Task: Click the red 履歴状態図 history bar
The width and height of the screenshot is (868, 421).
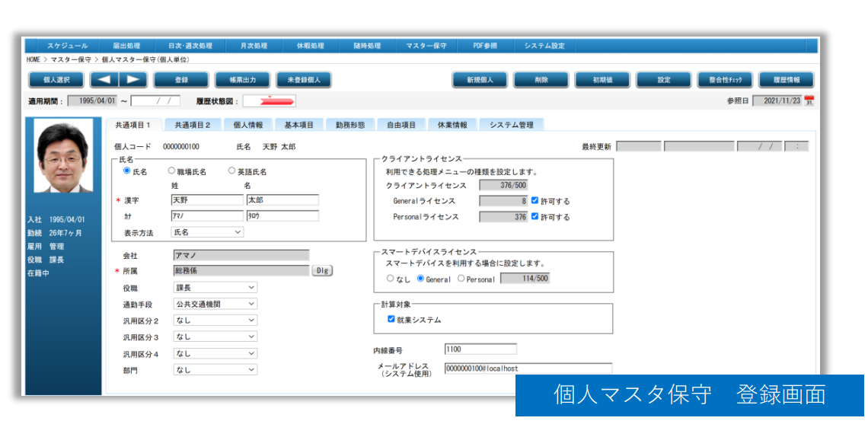Action: (x=269, y=101)
